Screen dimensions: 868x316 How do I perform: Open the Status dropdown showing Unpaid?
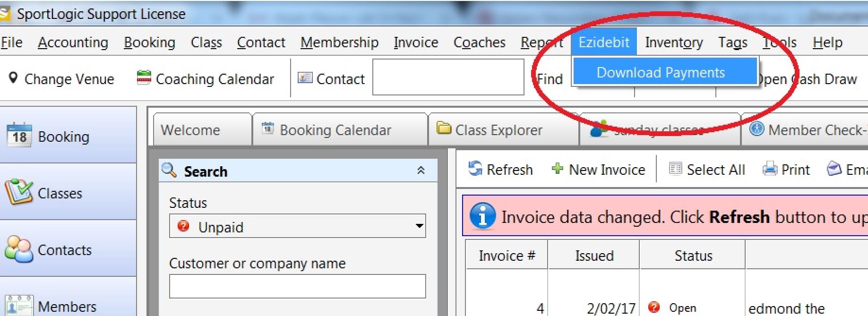tap(297, 226)
